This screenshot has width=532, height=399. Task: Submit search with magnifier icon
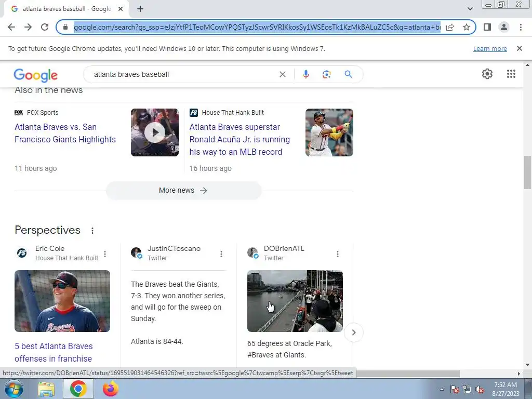click(348, 74)
